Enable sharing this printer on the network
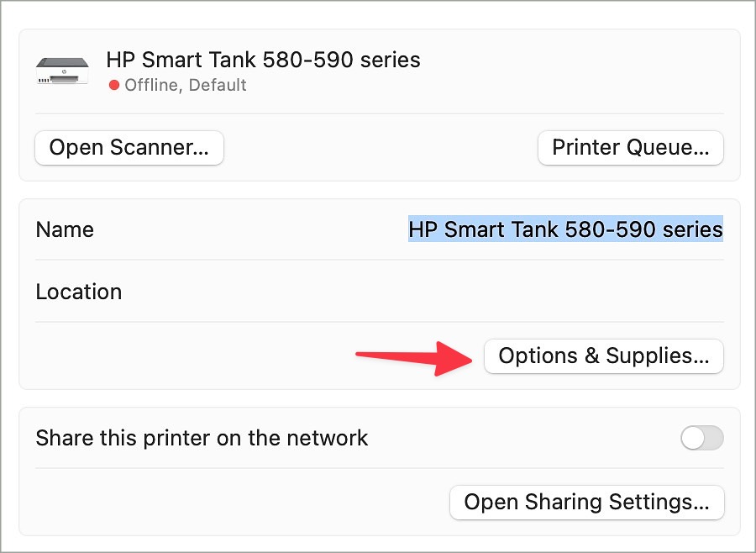 (x=702, y=438)
